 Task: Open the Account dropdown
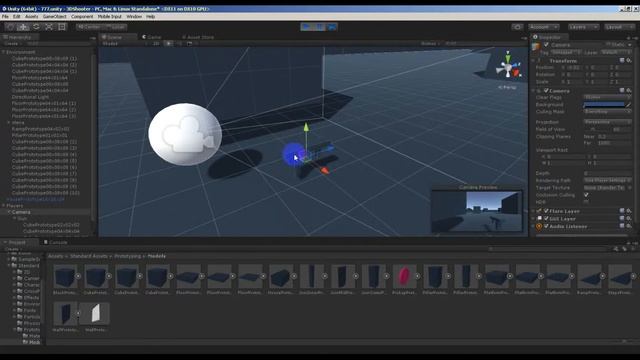point(544,27)
